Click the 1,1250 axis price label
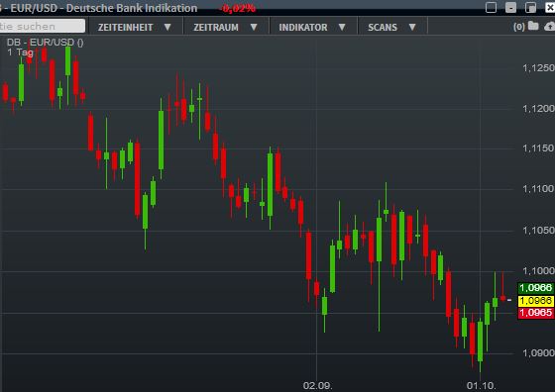Screen dimensions: 555x392 538,68
